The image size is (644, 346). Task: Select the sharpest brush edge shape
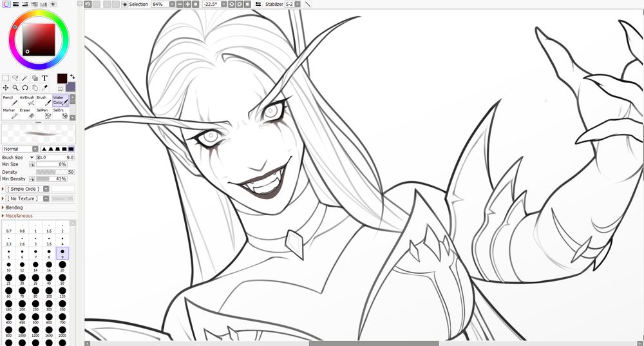[44, 149]
